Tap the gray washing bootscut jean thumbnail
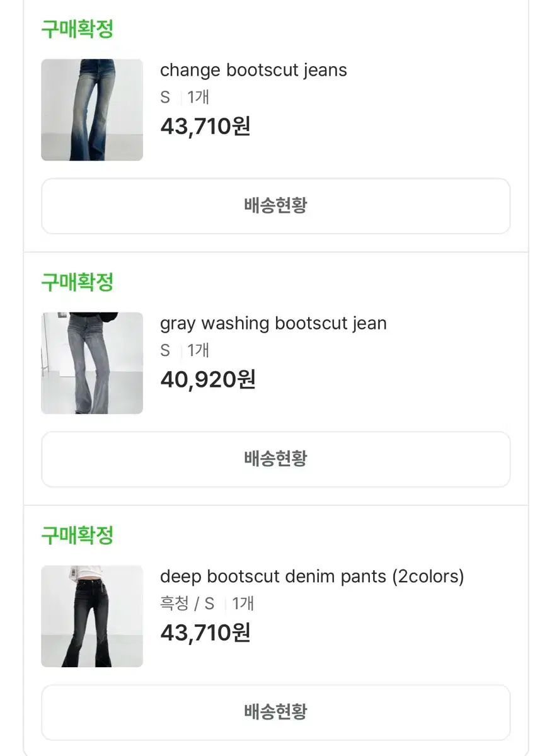The height and width of the screenshot is (756, 552). click(x=92, y=363)
